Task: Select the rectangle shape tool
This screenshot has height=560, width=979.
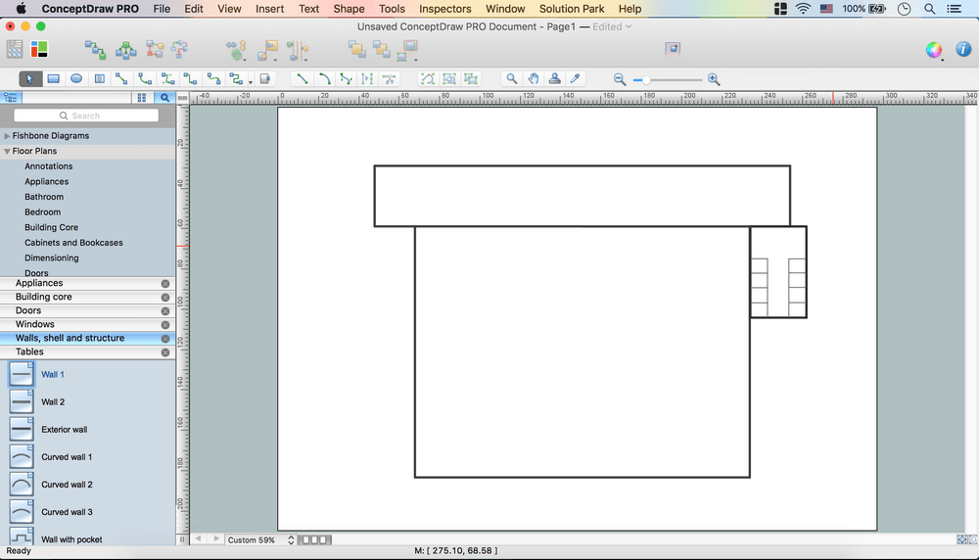Action: [54, 79]
